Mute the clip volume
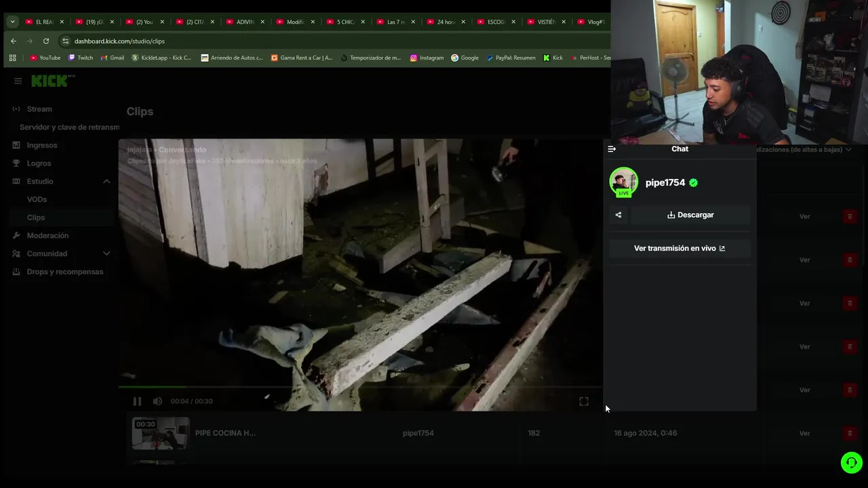Screen dimensions: 868x488 (157, 401)
